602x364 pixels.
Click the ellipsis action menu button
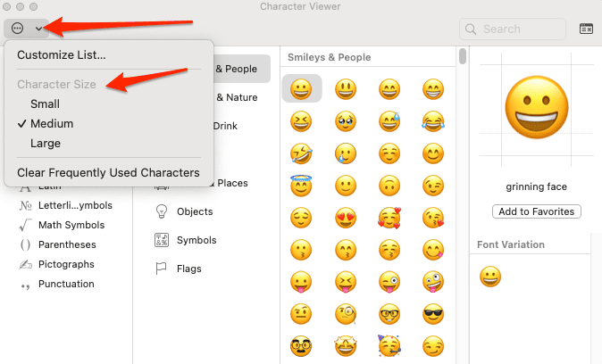tap(18, 29)
